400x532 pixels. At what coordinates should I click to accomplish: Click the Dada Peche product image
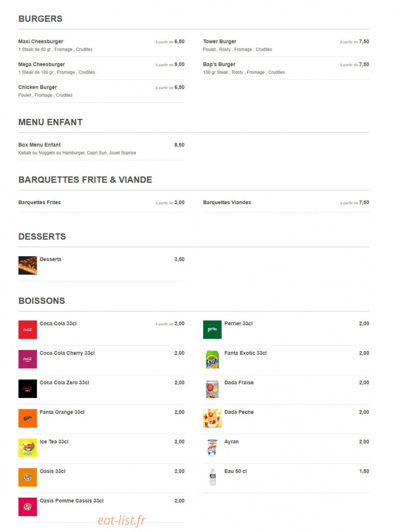[212, 418]
